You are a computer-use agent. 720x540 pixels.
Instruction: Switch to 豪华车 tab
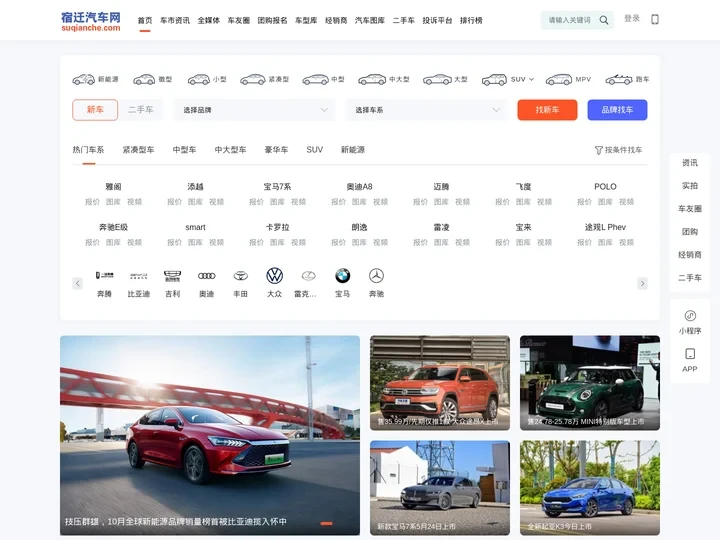[276, 150]
